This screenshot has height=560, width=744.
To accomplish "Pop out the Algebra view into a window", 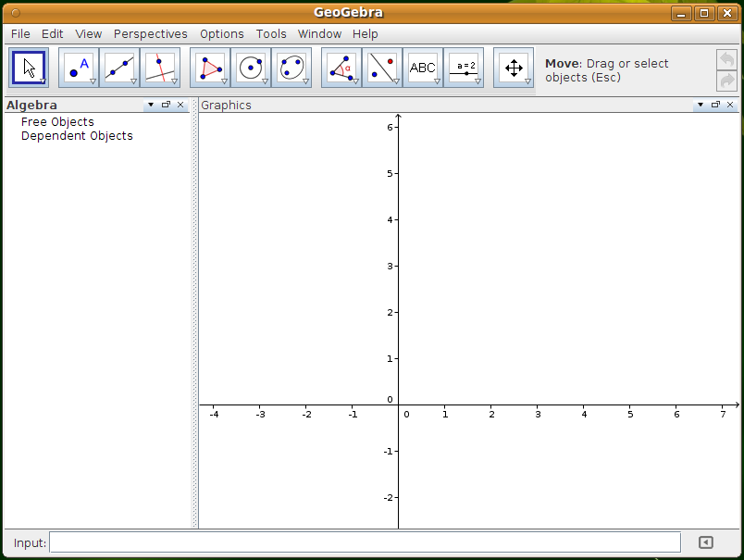I will pyautogui.click(x=166, y=105).
